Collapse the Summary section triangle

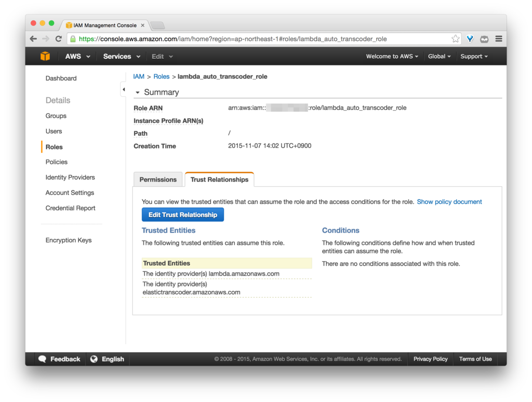(x=137, y=93)
